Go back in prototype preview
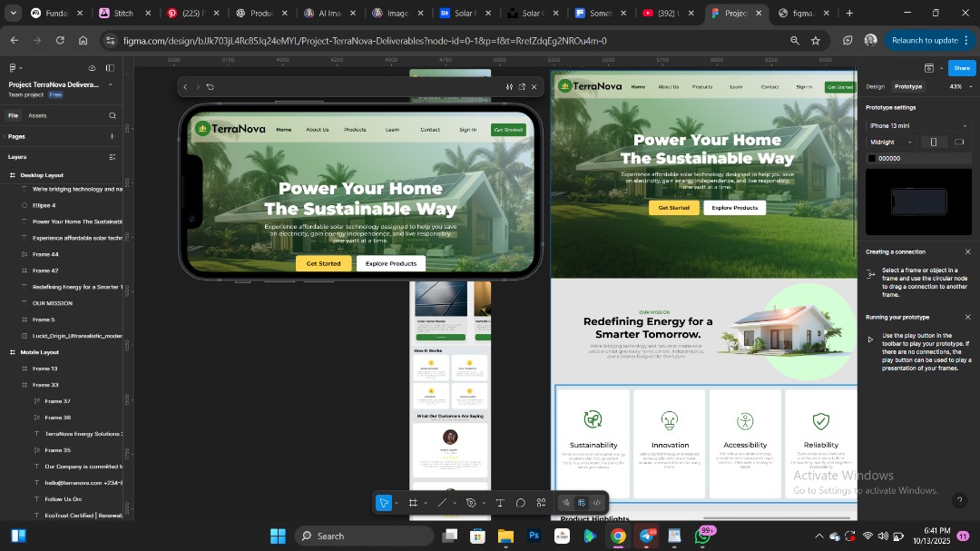The height and width of the screenshot is (551, 980). point(185,87)
